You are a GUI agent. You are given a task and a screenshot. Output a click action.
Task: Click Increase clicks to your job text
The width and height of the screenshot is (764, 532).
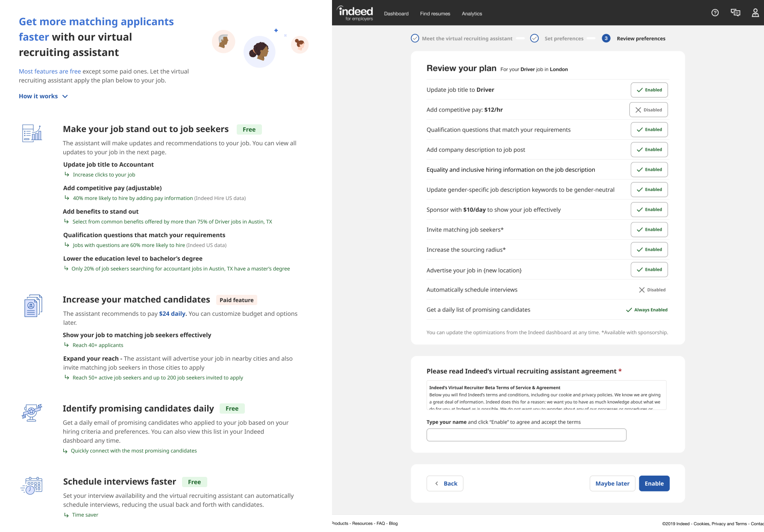tap(104, 175)
